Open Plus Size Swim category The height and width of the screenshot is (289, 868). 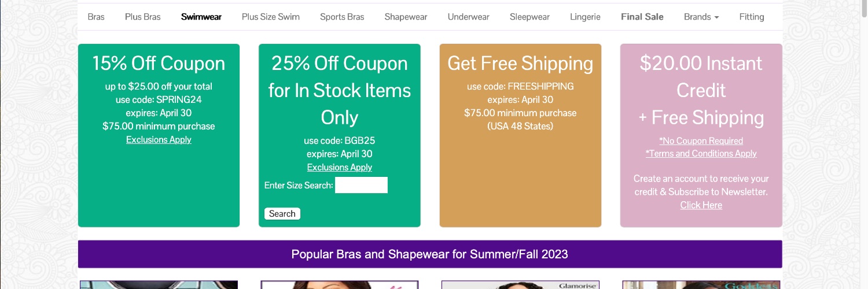click(x=271, y=17)
